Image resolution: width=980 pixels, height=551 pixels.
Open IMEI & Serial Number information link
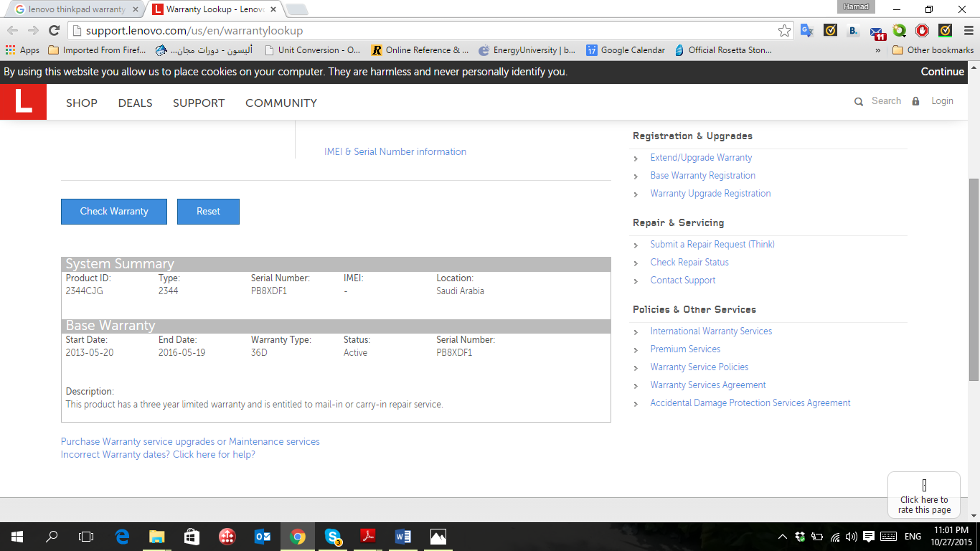395,151
